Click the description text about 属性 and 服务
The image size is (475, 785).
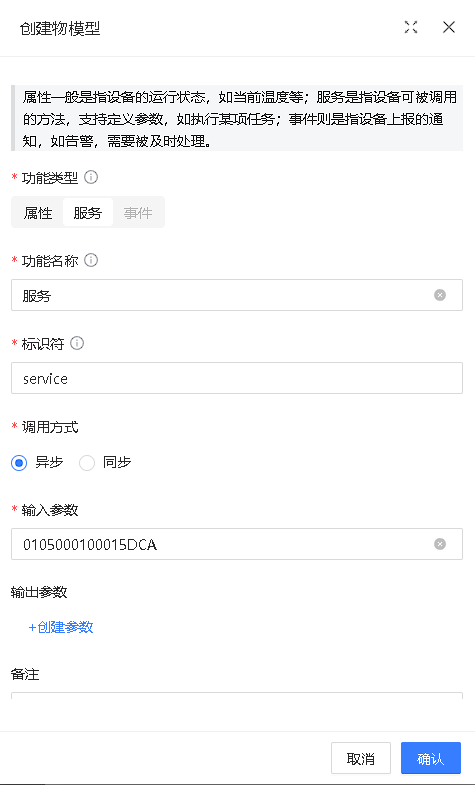coord(237,118)
